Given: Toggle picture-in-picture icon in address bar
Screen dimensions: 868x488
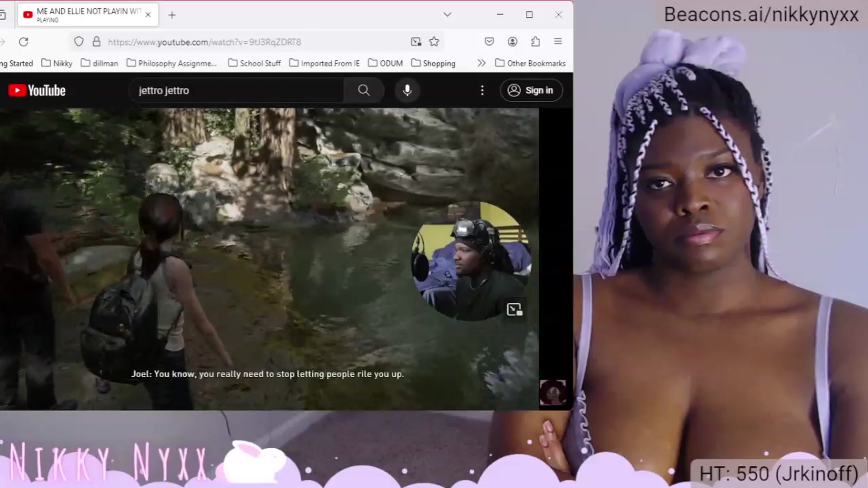Looking at the screenshot, I should [x=416, y=42].
